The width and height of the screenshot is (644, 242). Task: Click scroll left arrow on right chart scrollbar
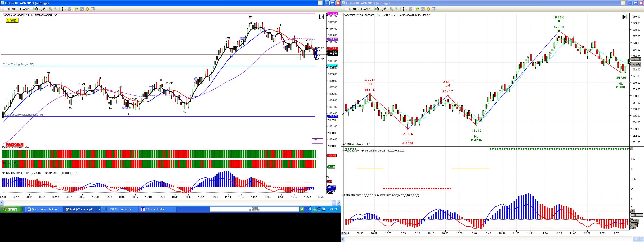click(x=343, y=239)
